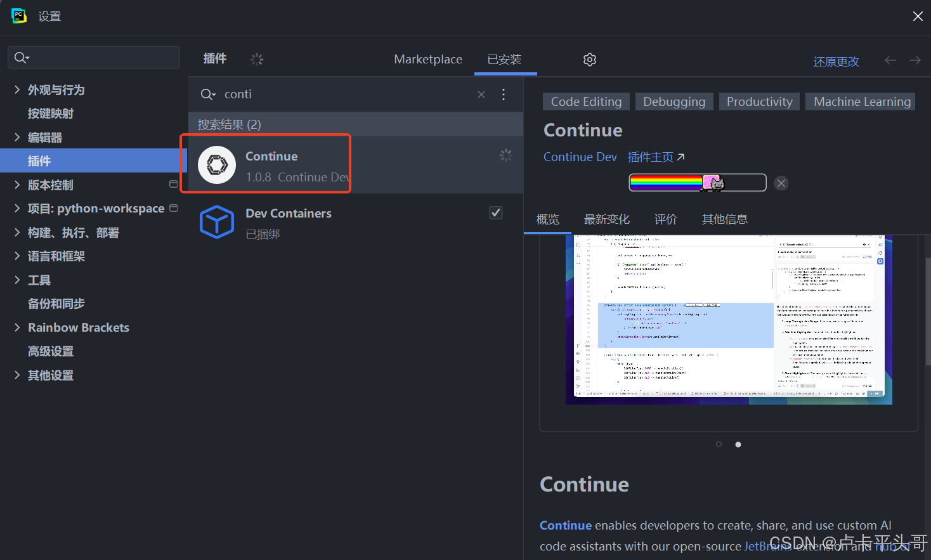
Task: Select the first screenshot carousel dot
Action: [719, 445]
